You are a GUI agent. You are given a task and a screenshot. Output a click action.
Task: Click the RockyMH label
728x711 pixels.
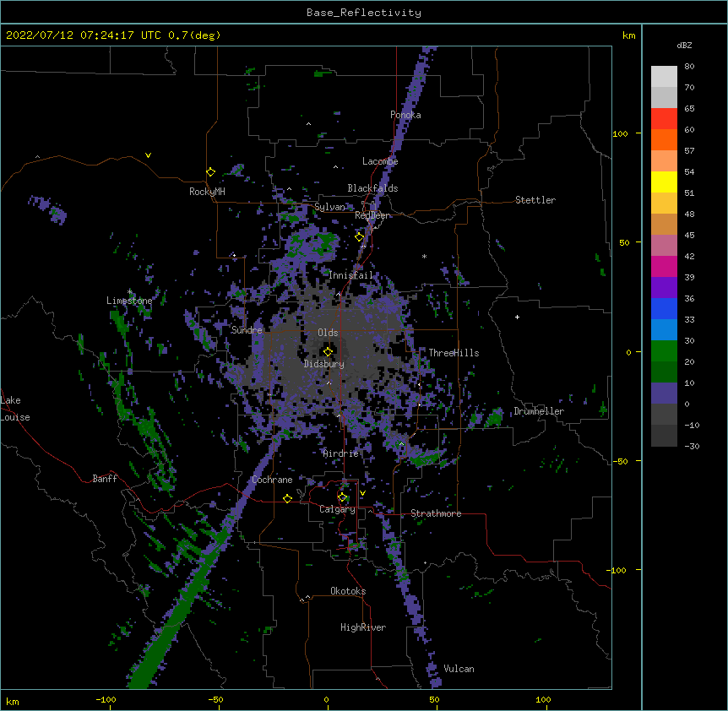207,192
